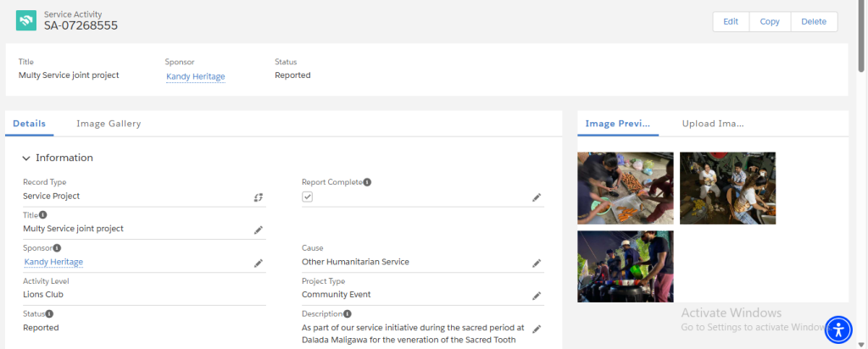Click the Edit button

731,21
